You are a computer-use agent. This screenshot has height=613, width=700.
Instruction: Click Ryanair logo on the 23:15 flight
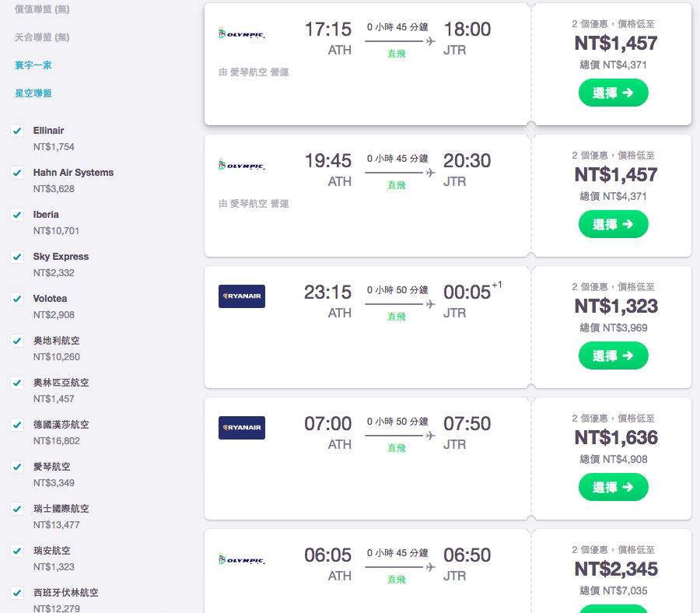click(242, 296)
